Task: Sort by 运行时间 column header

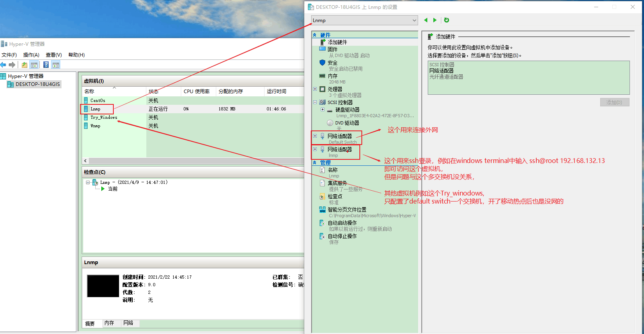Action: point(284,92)
